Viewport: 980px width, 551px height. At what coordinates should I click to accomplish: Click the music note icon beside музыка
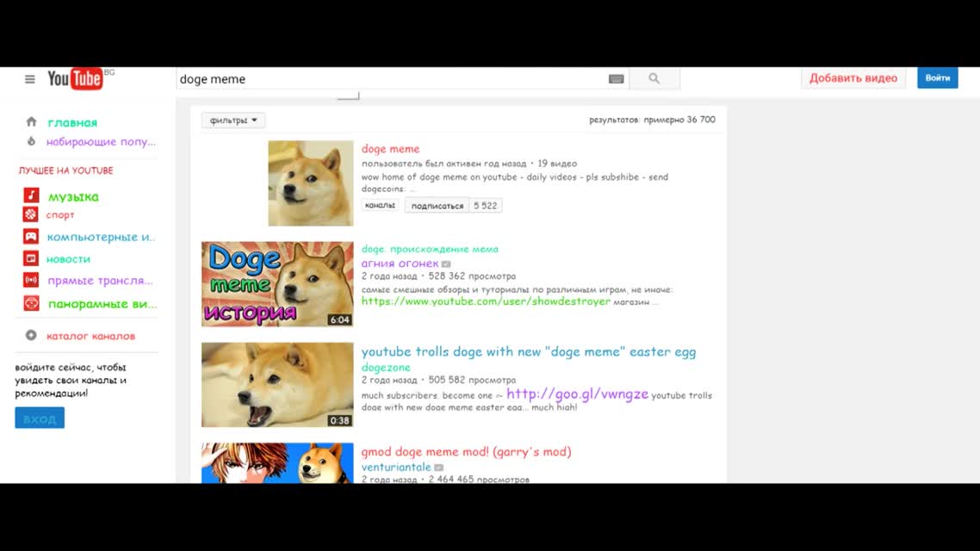pos(31,195)
